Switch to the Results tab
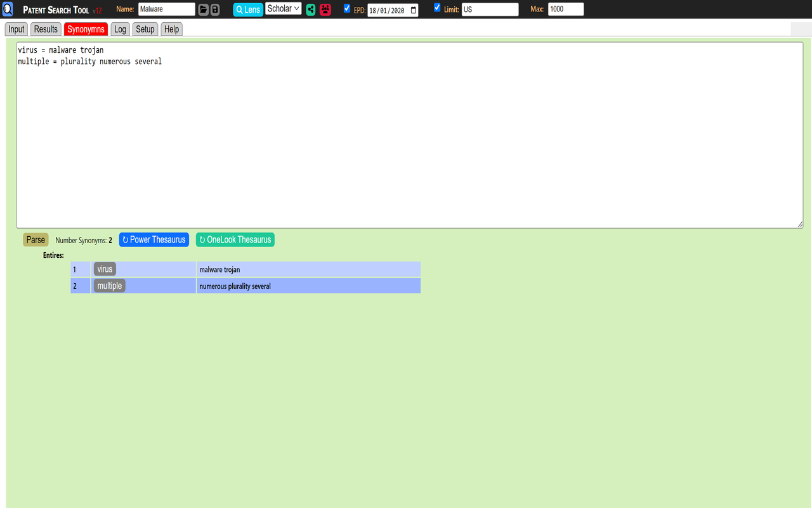Image resolution: width=812 pixels, height=508 pixels. pyautogui.click(x=46, y=29)
